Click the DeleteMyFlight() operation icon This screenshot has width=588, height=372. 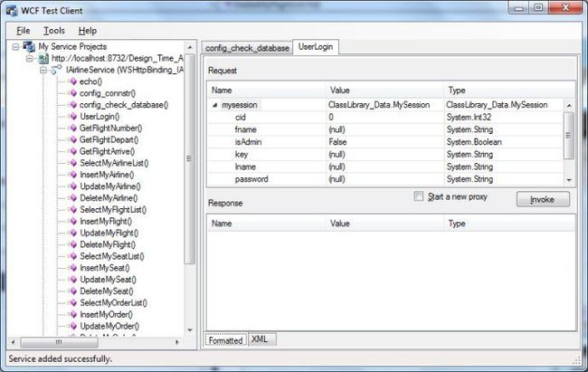(x=73, y=244)
